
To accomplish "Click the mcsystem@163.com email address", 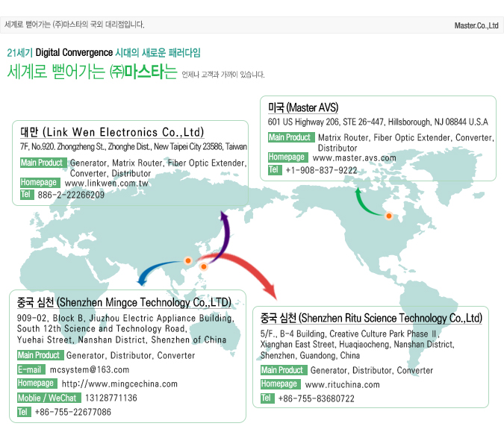I will [90, 370].
